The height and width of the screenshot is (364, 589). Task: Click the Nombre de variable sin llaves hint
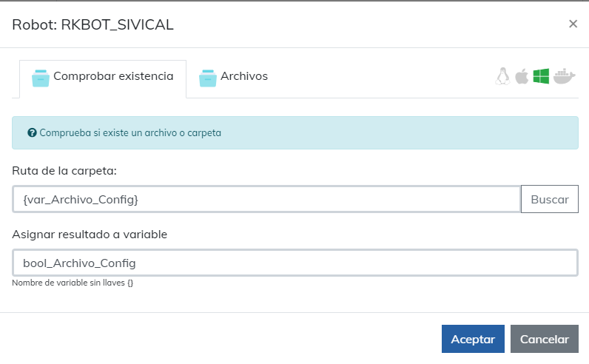coord(73,283)
